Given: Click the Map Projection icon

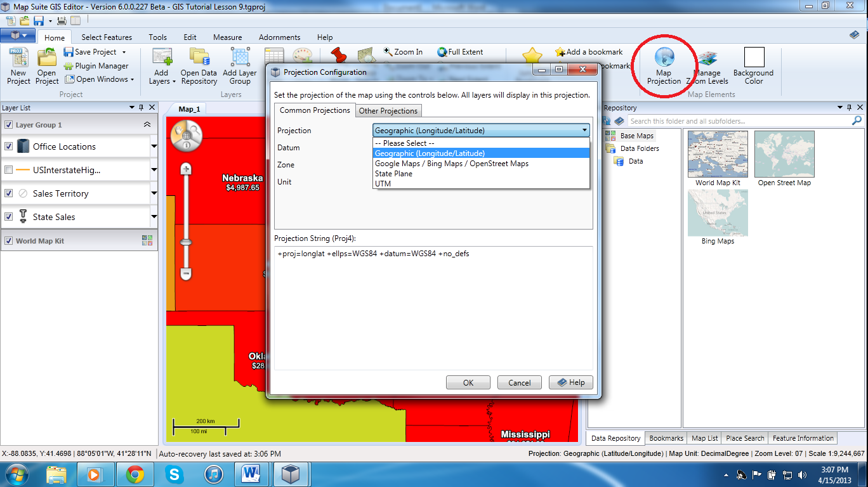Looking at the screenshot, I should (x=664, y=58).
